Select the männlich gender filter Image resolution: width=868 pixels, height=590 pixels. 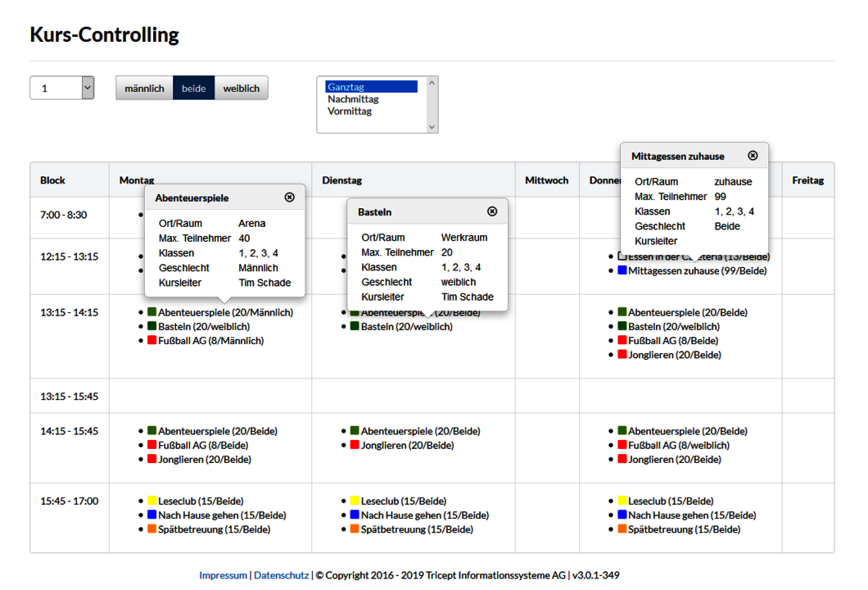tap(144, 88)
